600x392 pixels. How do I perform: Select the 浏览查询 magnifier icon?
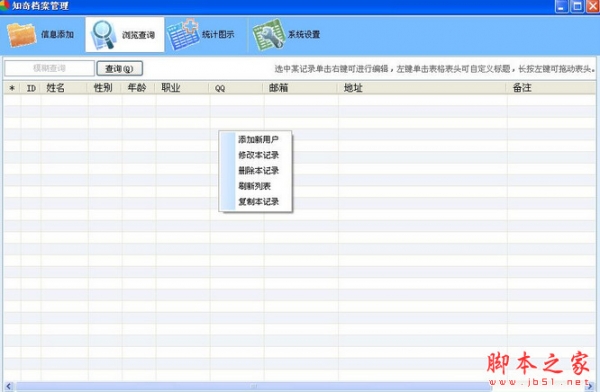(103, 35)
